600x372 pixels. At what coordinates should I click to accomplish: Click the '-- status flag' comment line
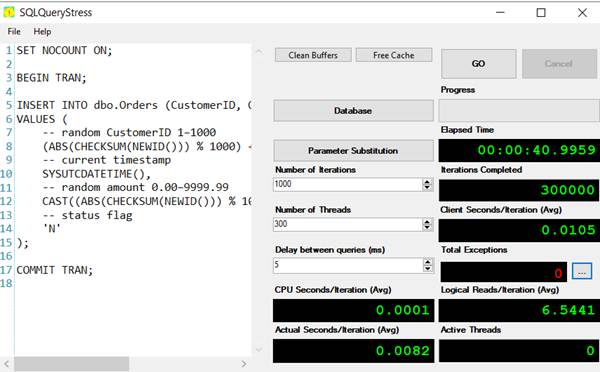(x=87, y=215)
